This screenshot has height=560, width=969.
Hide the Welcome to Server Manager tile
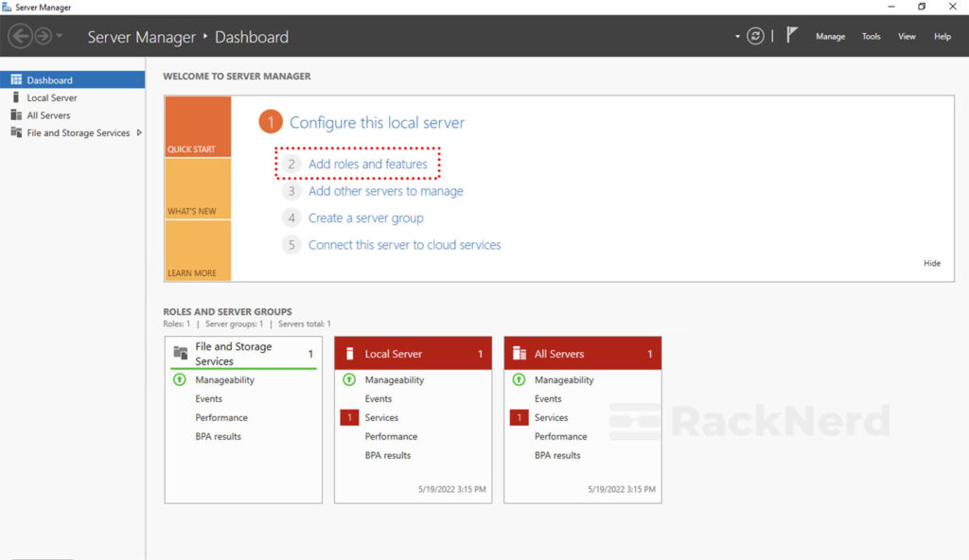(x=932, y=263)
